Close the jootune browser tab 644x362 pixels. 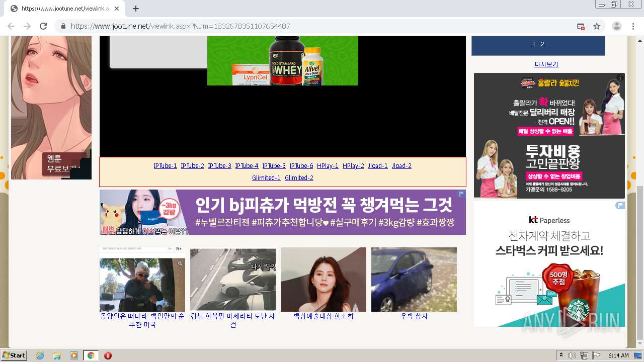117,9
